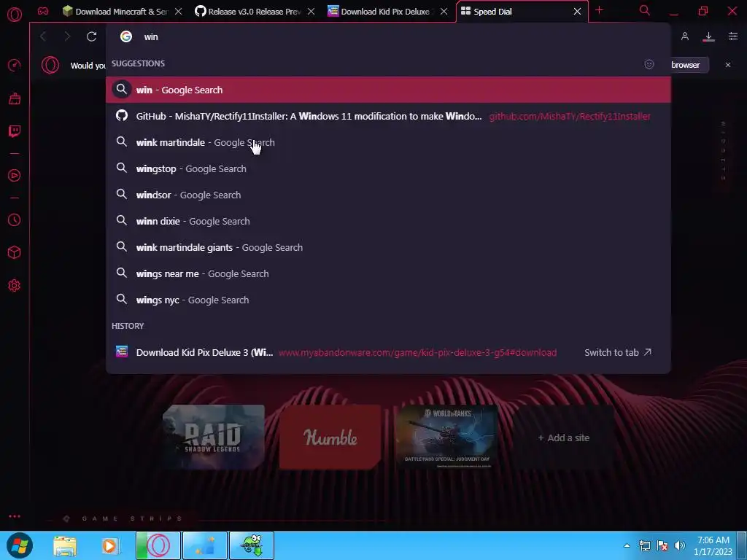Open the profile account icon

(x=684, y=36)
